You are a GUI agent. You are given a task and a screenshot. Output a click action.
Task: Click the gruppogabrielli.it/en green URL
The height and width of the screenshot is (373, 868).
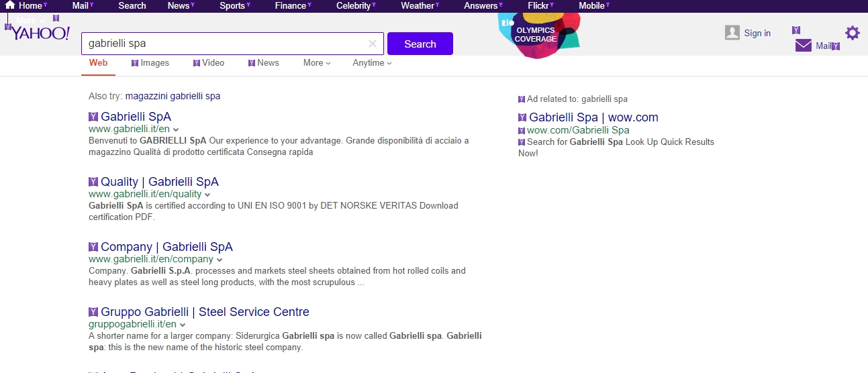132,325
